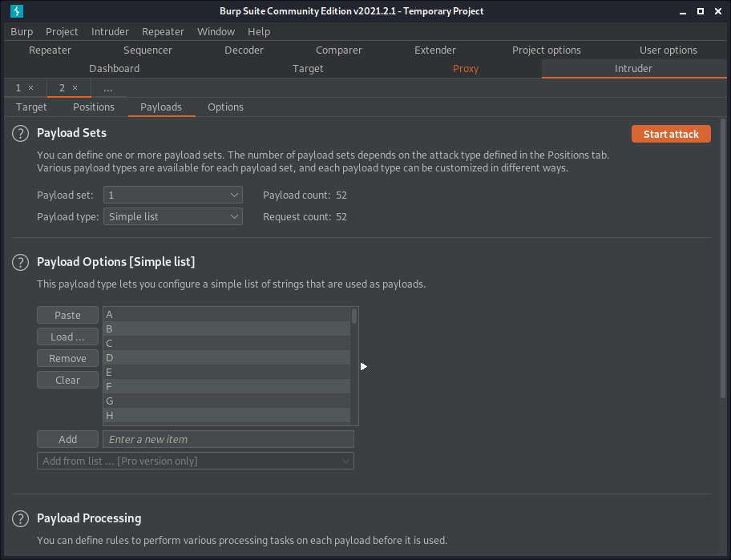Open the Intruder menu
Image resolution: width=731 pixels, height=560 pixels.
[x=110, y=32]
